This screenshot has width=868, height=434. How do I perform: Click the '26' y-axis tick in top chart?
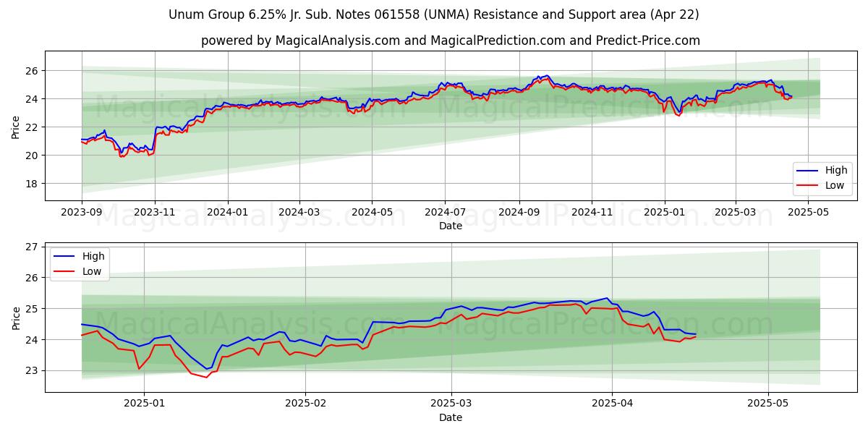(x=33, y=71)
